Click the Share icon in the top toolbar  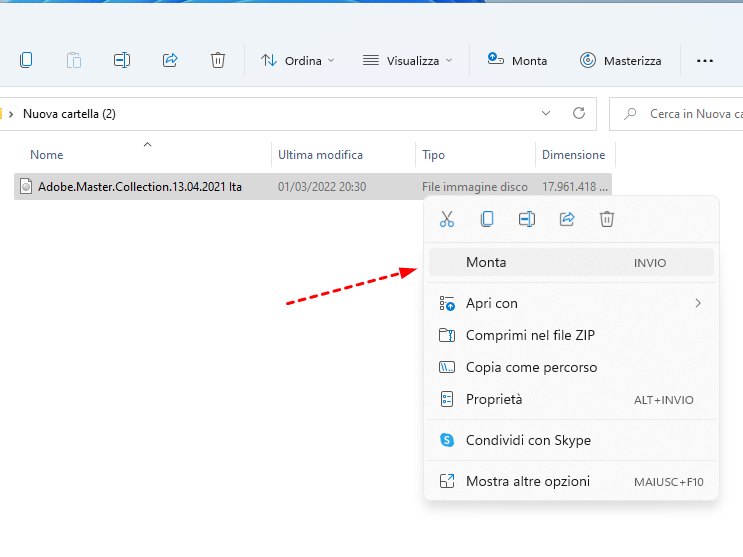(x=170, y=60)
